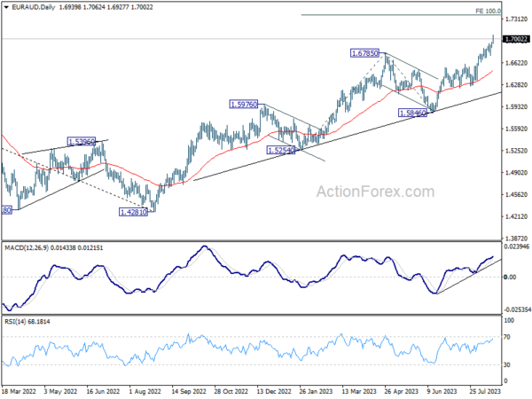Click the 1.66220 price axis value

516,63
